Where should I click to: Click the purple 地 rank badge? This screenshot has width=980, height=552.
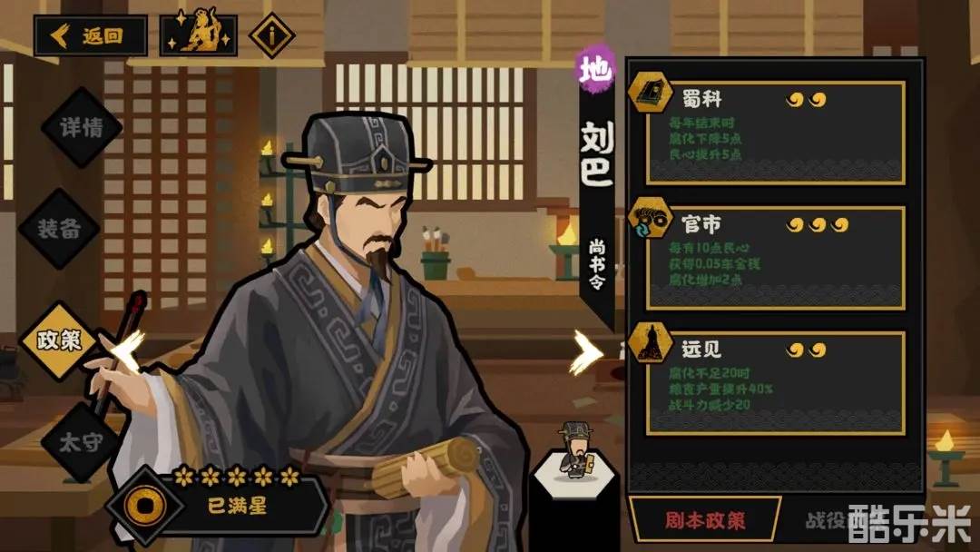[595, 68]
